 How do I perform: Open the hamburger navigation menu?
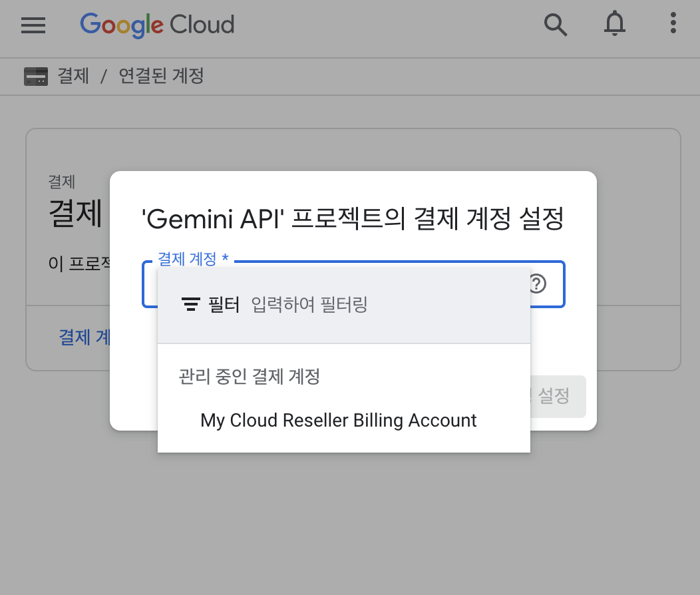click(x=33, y=25)
